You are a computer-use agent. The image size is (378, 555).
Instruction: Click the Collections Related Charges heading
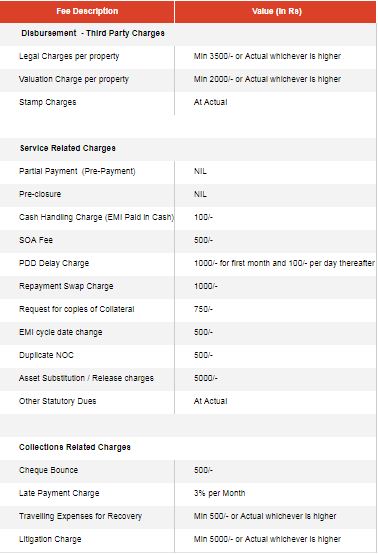click(75, 447)
